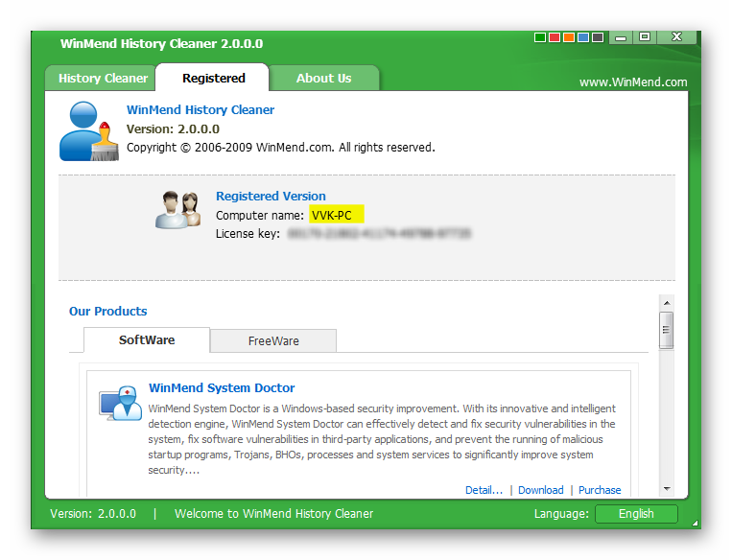
Task: Select the red theme color swatch
Action: (x=555, y=37)
